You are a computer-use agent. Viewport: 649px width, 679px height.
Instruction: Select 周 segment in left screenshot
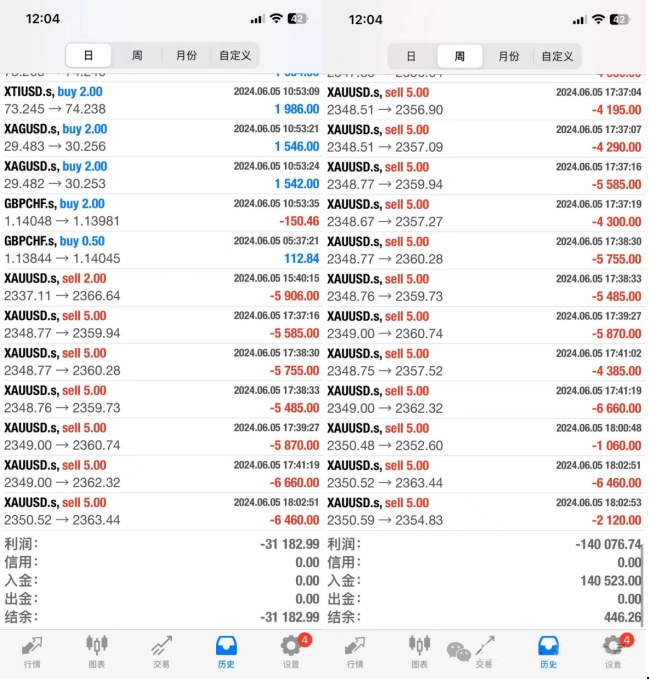[x=137, y=56]
